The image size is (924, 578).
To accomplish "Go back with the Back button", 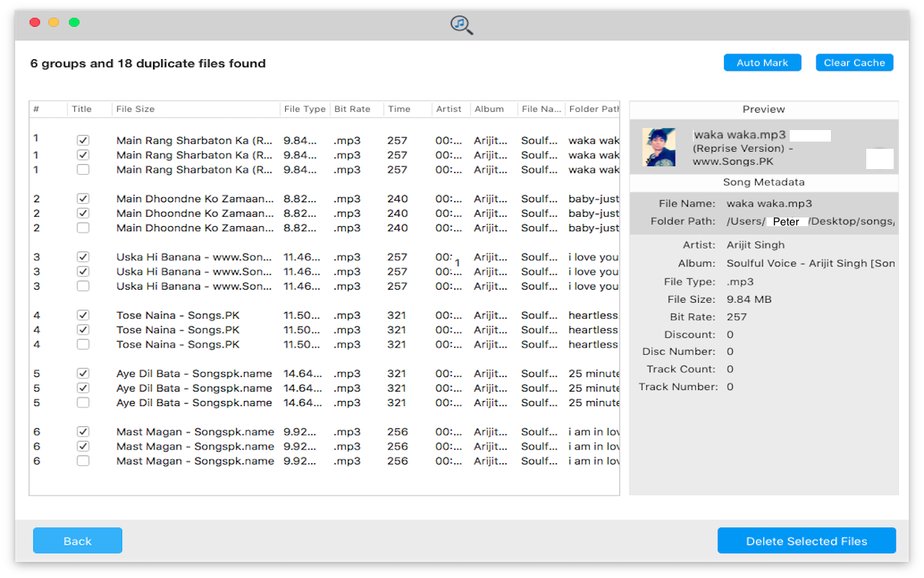I will click(77, 540).
